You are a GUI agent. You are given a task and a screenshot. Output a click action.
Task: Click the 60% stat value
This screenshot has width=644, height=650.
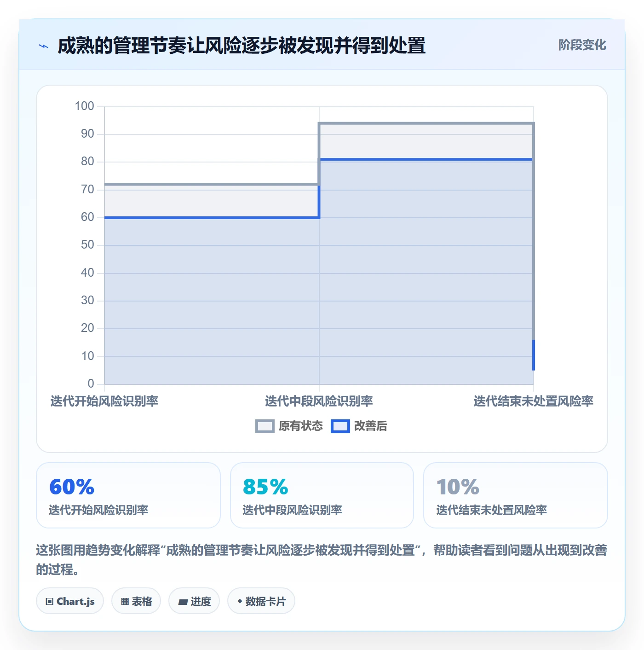click(72, 487)
